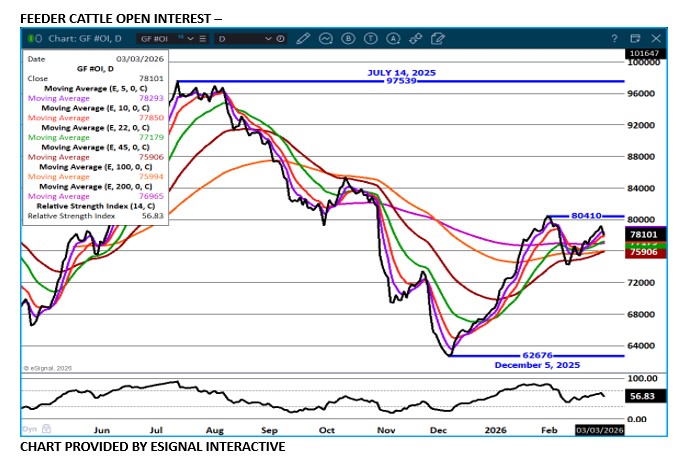Open the chart type wave icon

[326, 38]
